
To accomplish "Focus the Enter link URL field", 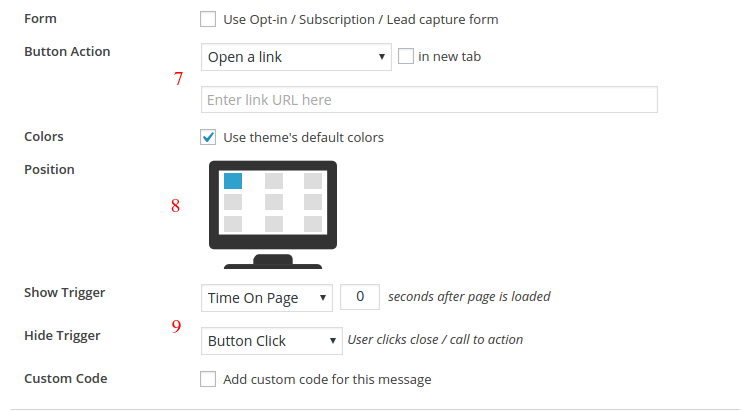I will tap(429, 100).
